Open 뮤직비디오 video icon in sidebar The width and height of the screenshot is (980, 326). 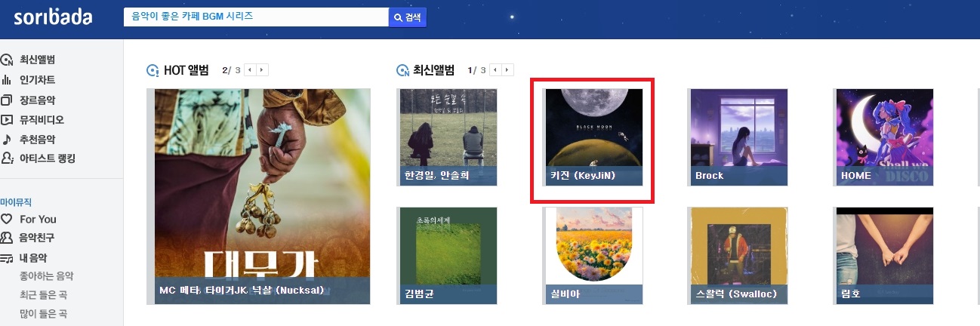[7, 119]
